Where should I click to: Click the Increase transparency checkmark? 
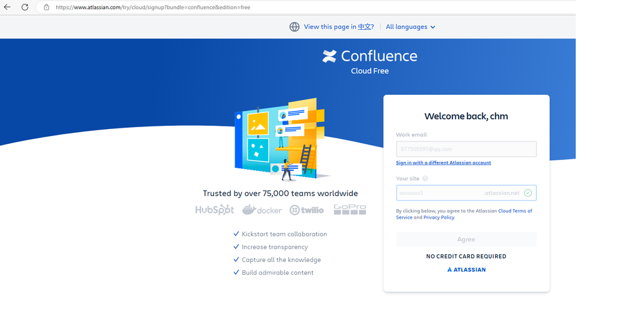coord(236,246)
